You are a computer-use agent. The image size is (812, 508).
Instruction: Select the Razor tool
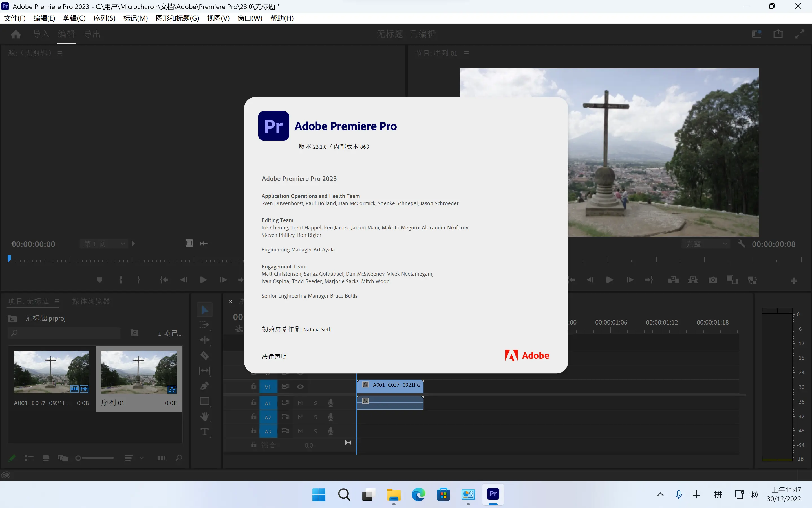pyautogui.click(x=204, y=355)
